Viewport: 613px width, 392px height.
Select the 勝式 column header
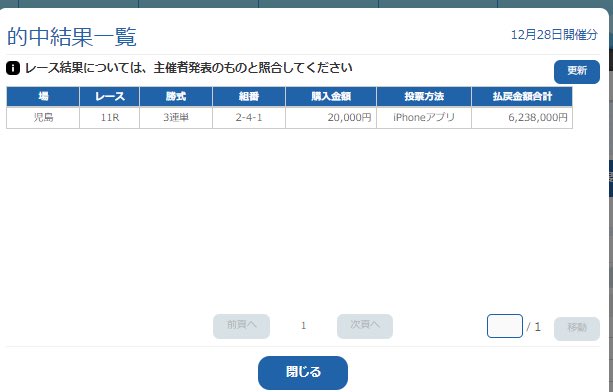pyautogui.click(x=176, y=97)
